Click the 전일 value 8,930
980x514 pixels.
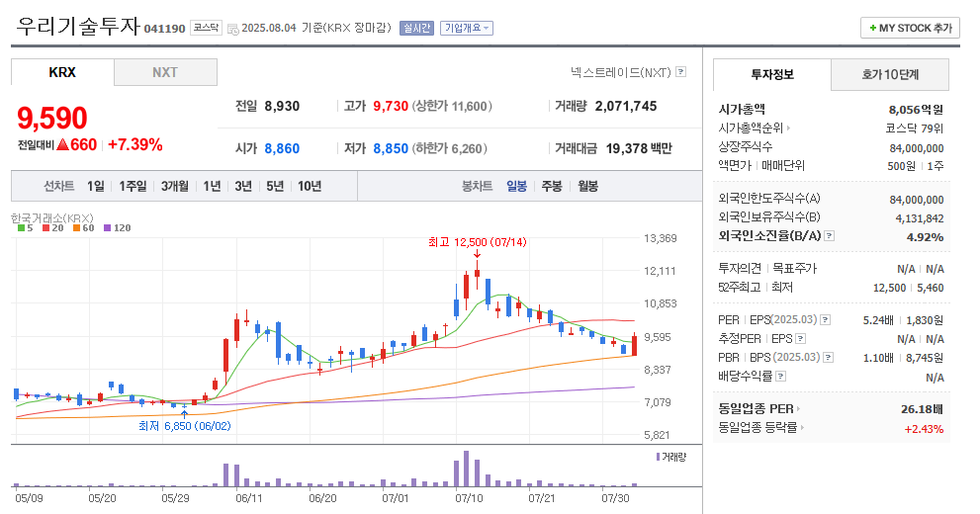pos(282,106)
